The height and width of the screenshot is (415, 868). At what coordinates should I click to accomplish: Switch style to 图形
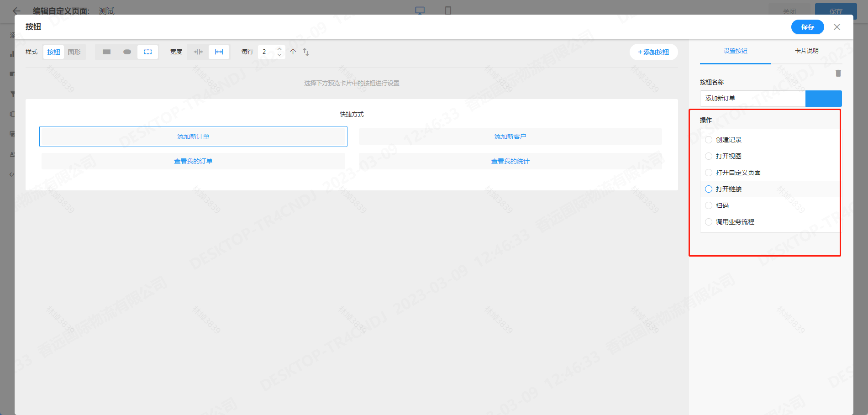pos(74,52)
